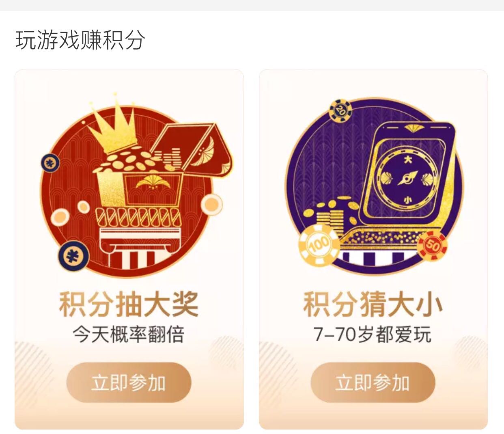Screen dimensions: 504x434
Task: Click the 玩游戏赚积分 section heading
Action: pyautogui.click(x=80, y=40)
